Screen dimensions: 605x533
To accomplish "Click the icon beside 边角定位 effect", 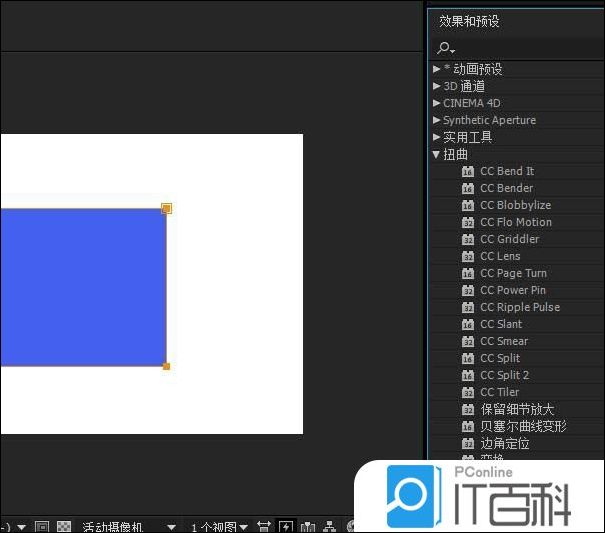I will click(467, 443).
